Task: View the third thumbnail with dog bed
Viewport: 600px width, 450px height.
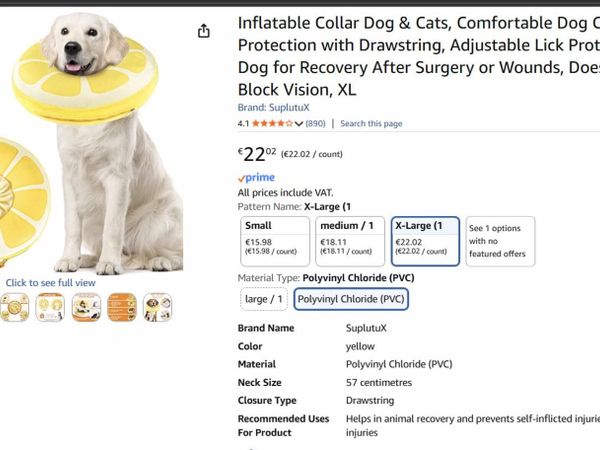Action: click(x=85, y=307)
